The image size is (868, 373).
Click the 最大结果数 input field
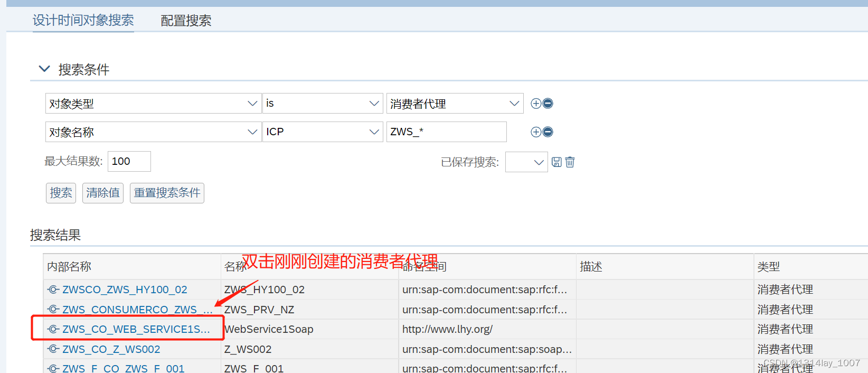[x=129, y=161]
